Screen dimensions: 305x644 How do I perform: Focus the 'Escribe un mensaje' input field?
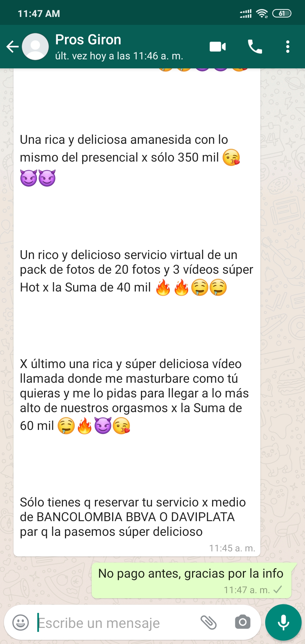(116, 623)
